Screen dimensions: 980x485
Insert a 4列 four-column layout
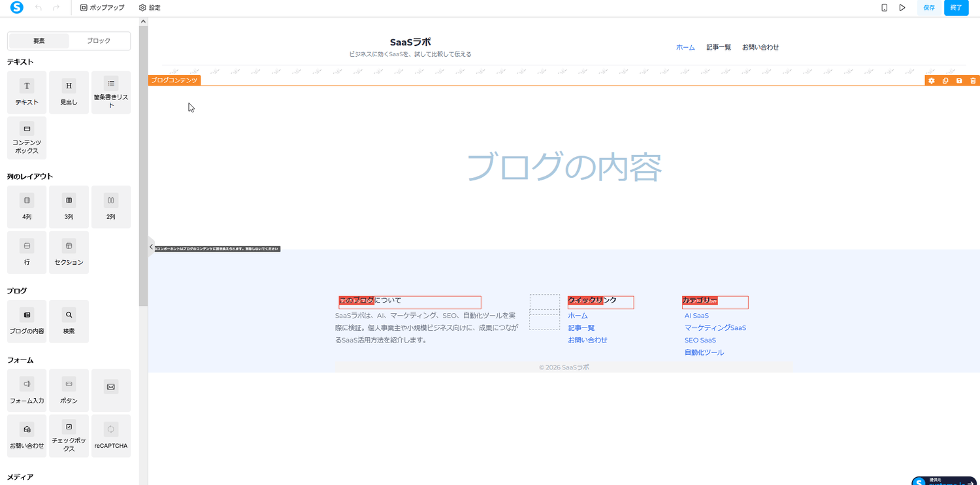27,207
